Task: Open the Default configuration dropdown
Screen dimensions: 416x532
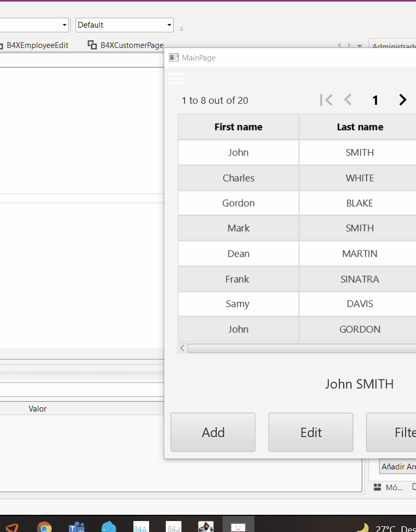Action: point(125,25)
